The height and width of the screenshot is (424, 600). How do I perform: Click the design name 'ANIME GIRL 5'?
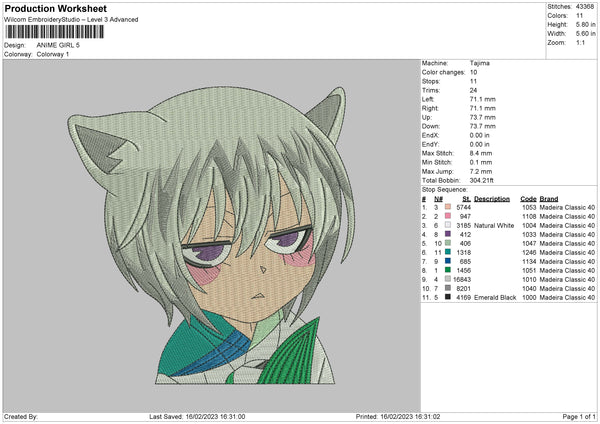click(58, 45)
